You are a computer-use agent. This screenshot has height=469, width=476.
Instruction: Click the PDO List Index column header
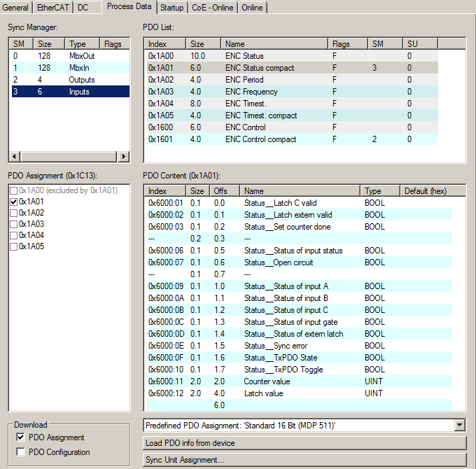(164, 44)
